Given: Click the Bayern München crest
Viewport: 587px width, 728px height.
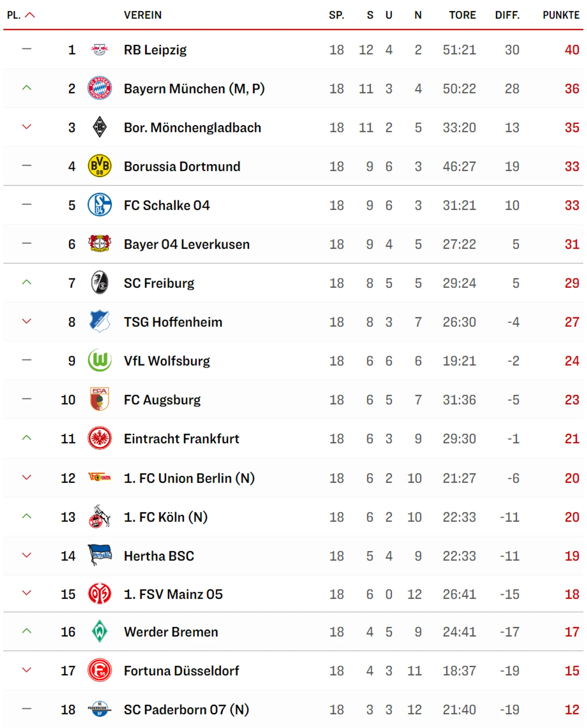Looking at the screenshot, I should [x=99, y=88].
